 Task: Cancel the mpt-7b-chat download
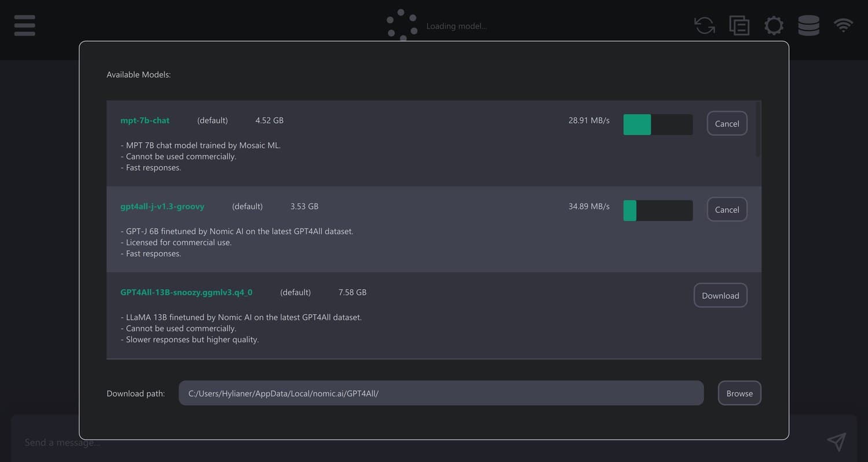727,124
